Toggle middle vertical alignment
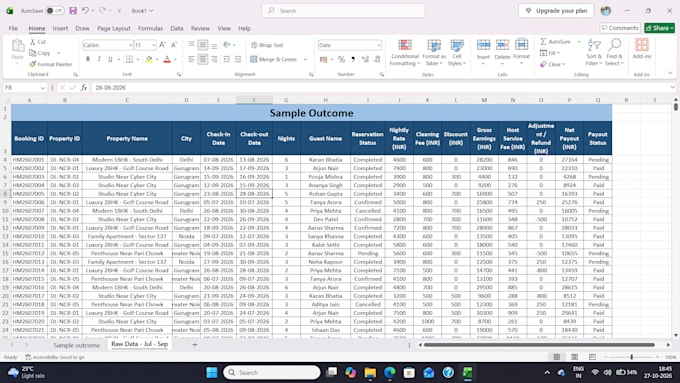The image size is (680, 383). [203, 45]
